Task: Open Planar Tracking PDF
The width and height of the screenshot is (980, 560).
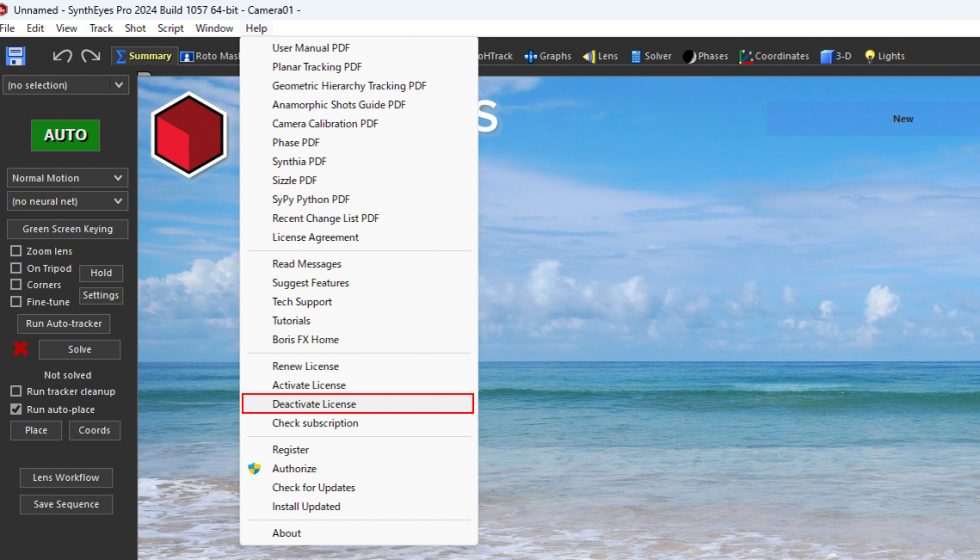Action: coord(358,67)
